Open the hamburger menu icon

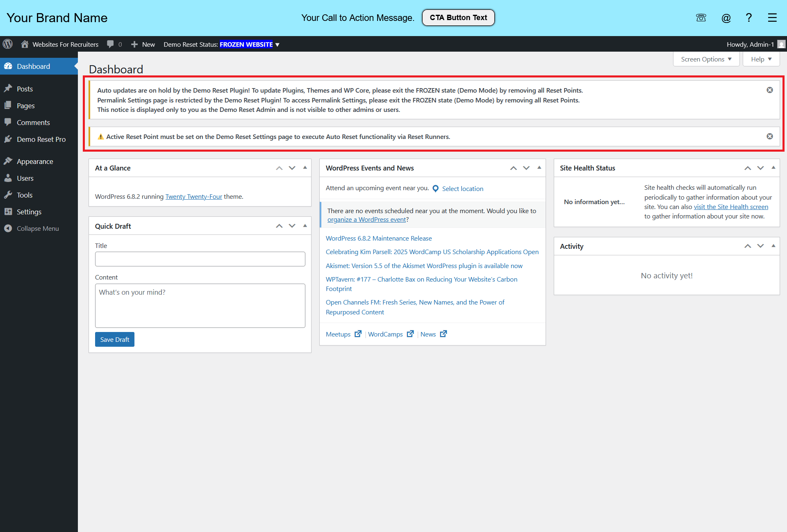tap(772, 18)
